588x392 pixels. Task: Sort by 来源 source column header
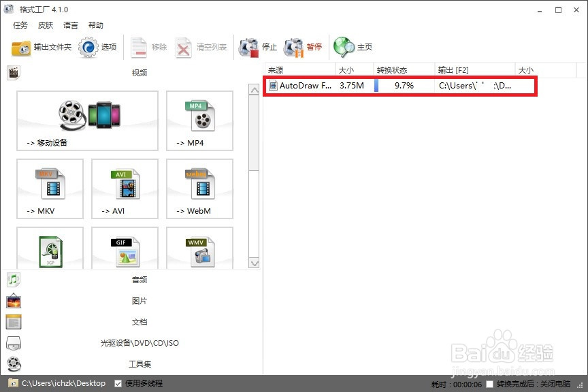[300, 70]
